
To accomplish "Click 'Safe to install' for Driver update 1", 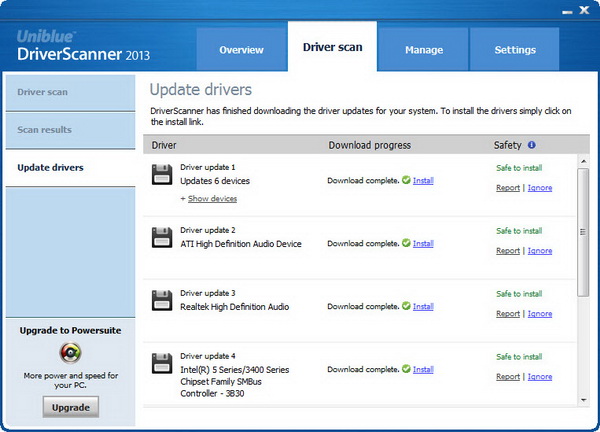I will [x=519, y=168].
